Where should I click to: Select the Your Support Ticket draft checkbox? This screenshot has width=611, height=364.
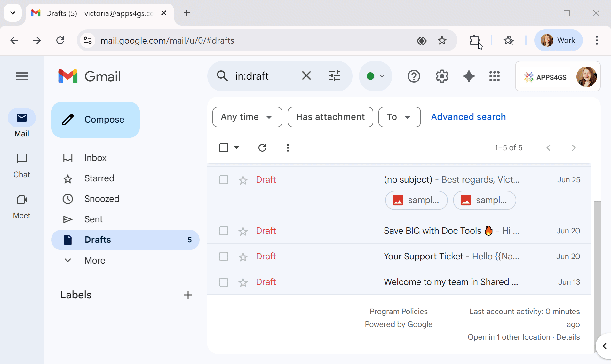coord(224,257)
